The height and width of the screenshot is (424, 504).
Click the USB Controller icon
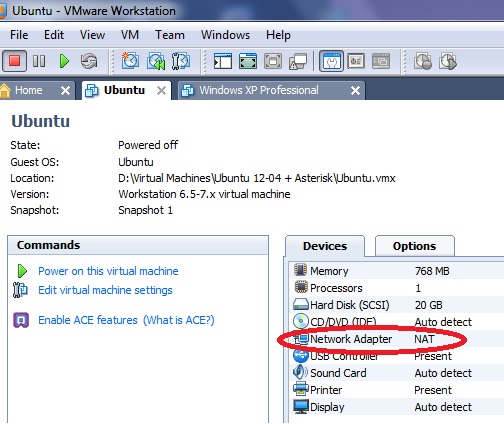tap(301, 356)
